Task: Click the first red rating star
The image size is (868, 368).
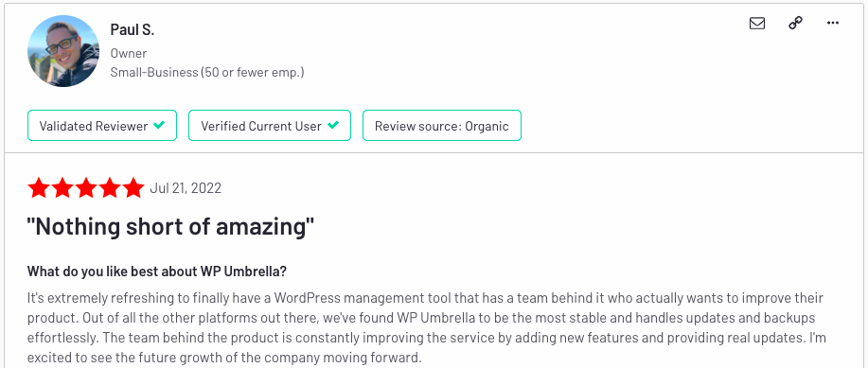Action: (39, 188)
